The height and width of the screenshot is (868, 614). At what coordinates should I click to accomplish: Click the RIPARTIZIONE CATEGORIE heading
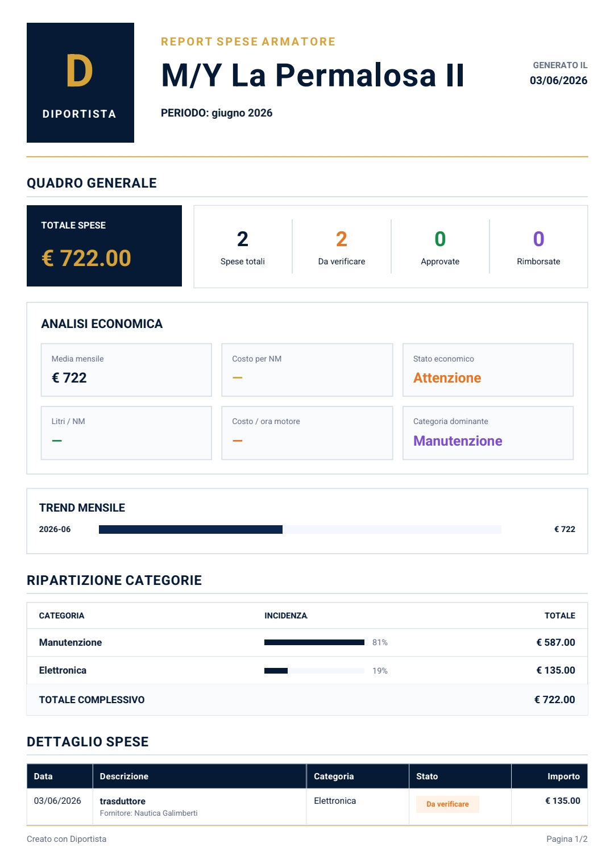[114, 580]
